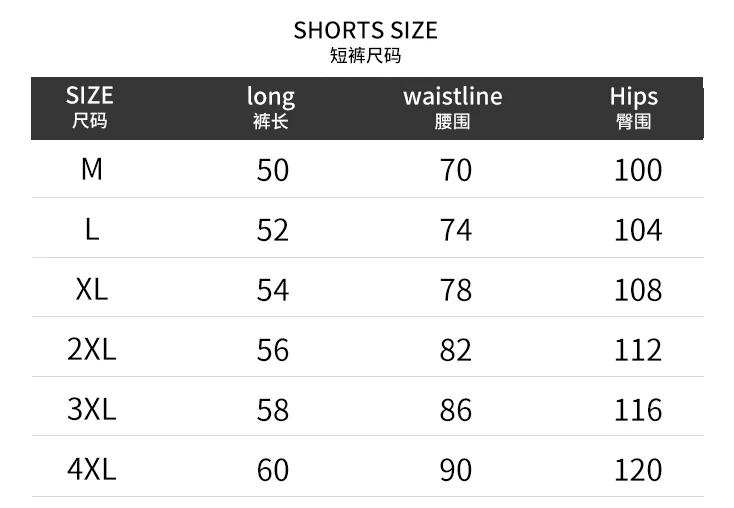
Task: Click the hips value 120 cell
Action: coord(638,469)
